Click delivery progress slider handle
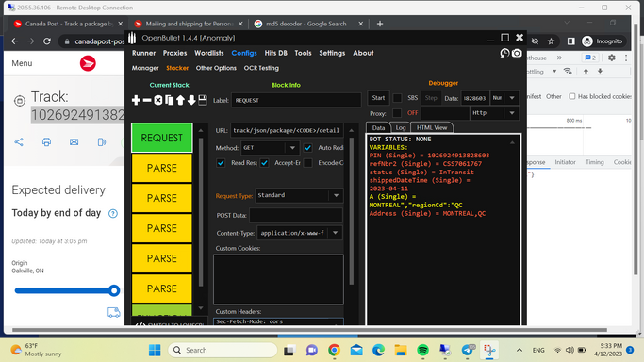 point(114,290)
